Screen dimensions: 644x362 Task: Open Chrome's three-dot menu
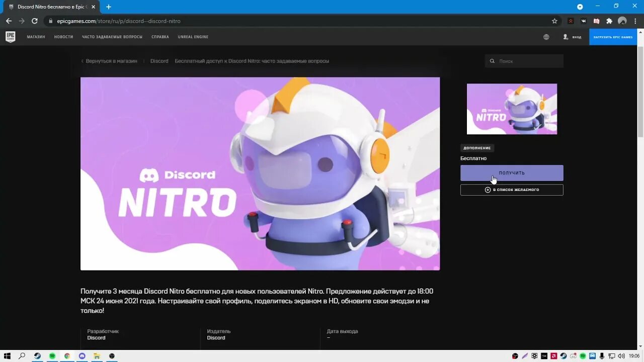coord(635,21)
